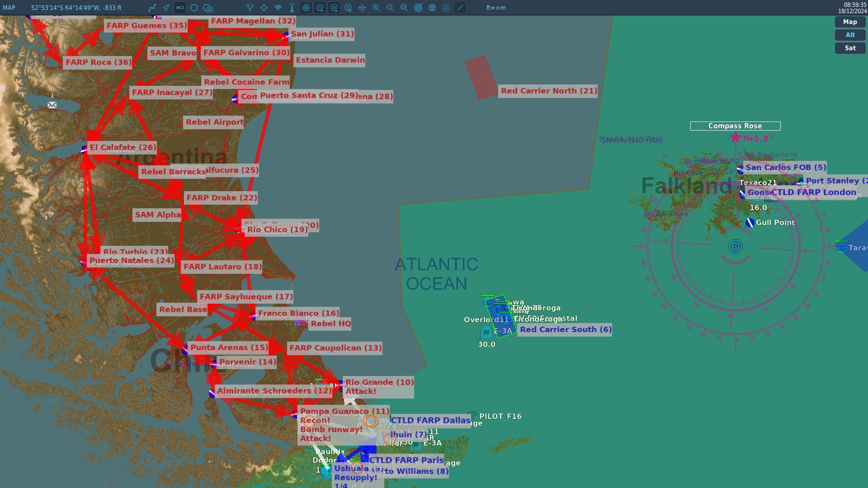Toggle the pencil drawing tool
868x488 pixels.
click(x=460, y=8)
